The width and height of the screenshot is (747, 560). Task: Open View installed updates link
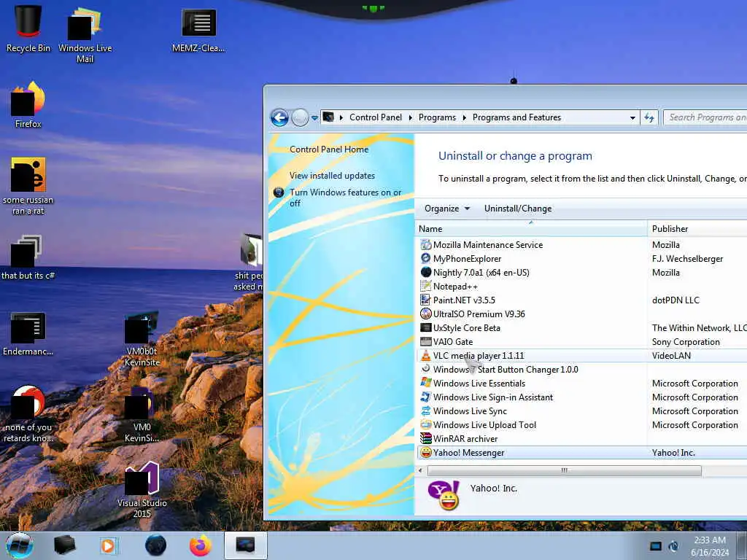click(332, 176)
